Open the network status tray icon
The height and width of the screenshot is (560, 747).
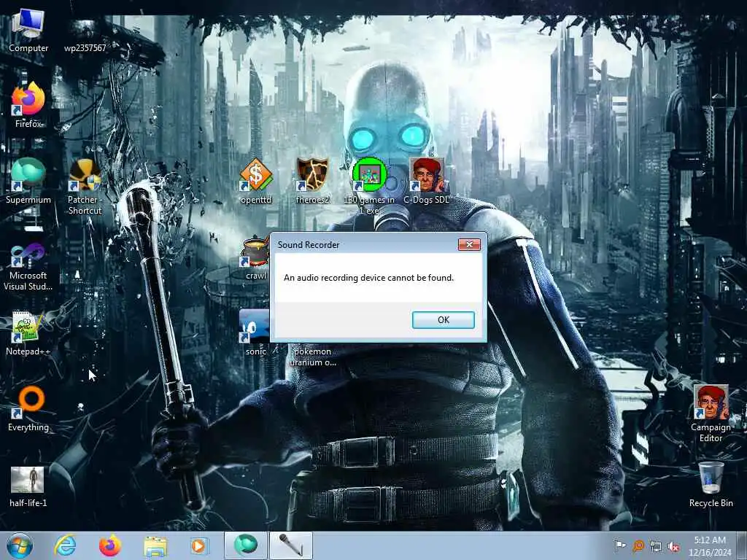[656, 546]
